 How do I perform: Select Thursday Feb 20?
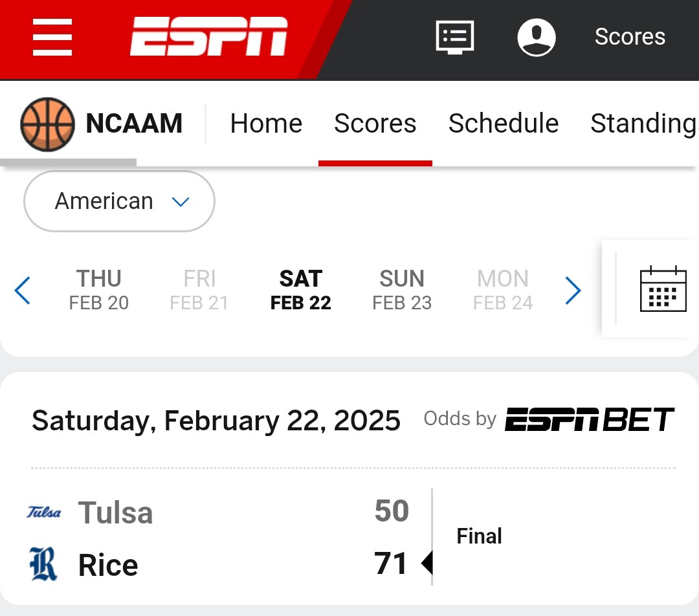pyautogui.click(x=99, y=290)
